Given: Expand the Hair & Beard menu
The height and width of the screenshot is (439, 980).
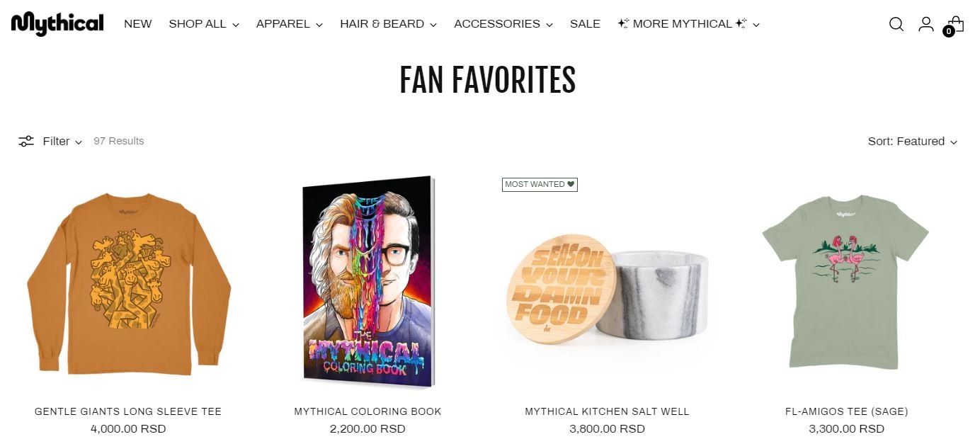Looking at the screenshot, I should click(x=389, y=24).
